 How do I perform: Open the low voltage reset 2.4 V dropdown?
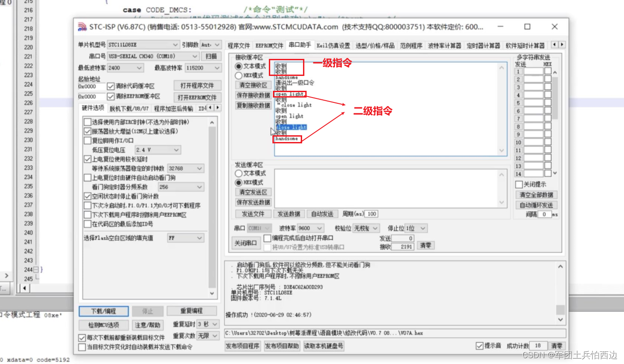(158, 150)
